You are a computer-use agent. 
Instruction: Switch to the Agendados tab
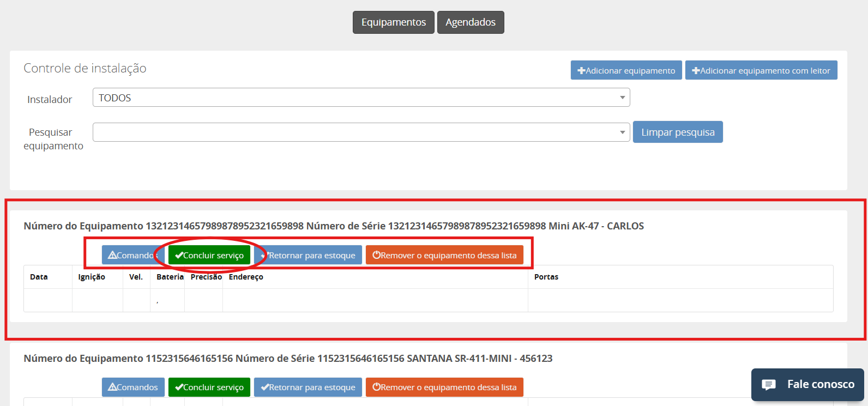coord(470,22)
